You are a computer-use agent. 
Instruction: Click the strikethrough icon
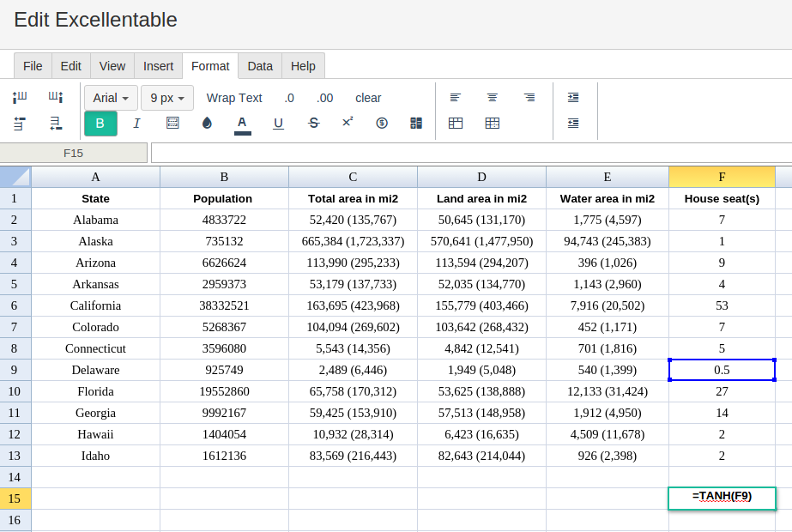(x=313, y=124)
